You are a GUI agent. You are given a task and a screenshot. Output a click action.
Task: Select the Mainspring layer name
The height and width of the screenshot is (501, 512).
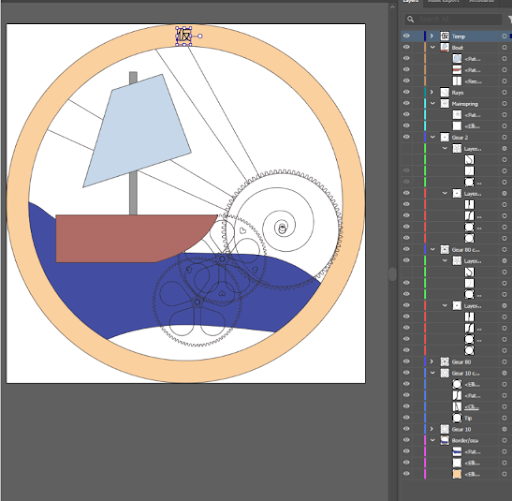click(465, 104)
